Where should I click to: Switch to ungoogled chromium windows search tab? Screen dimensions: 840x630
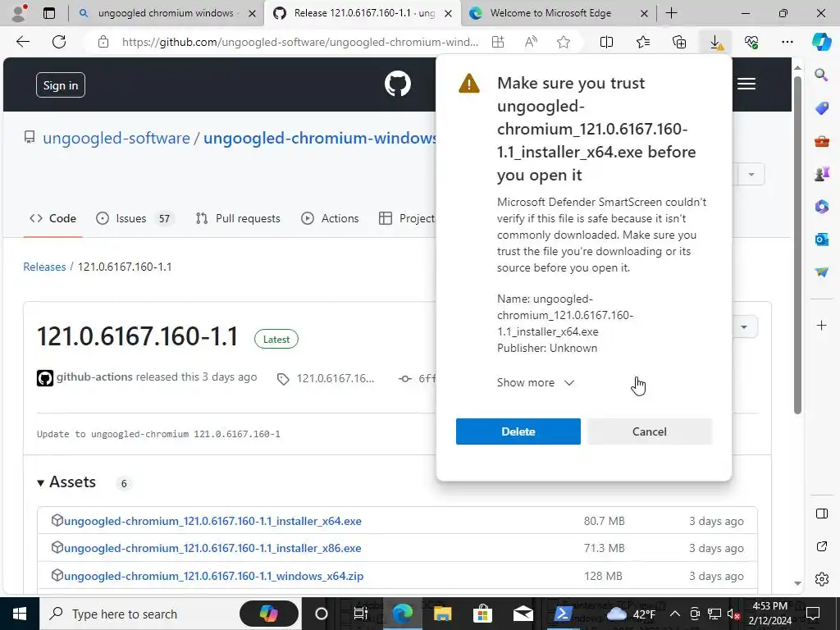tap(166, 13)
